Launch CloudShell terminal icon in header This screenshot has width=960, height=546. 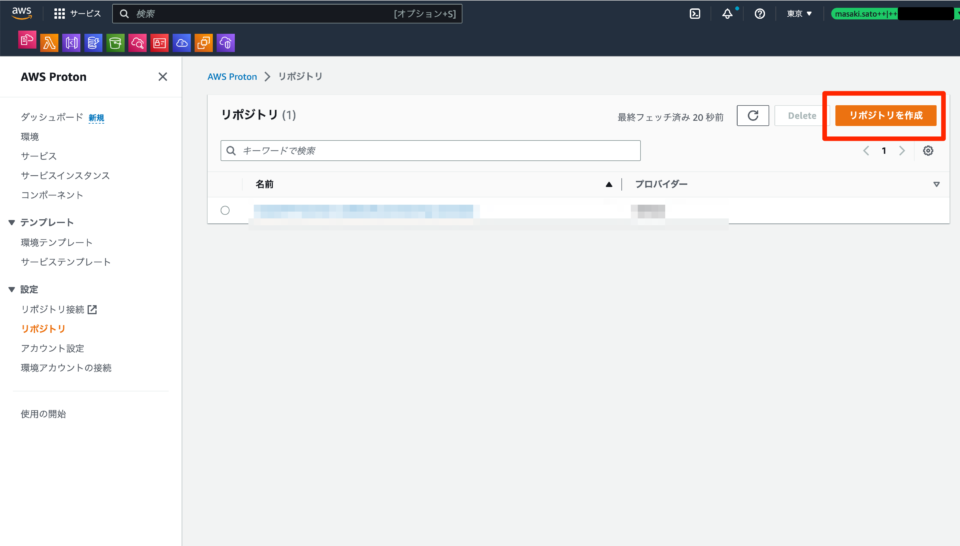click(x=695, y=13)
